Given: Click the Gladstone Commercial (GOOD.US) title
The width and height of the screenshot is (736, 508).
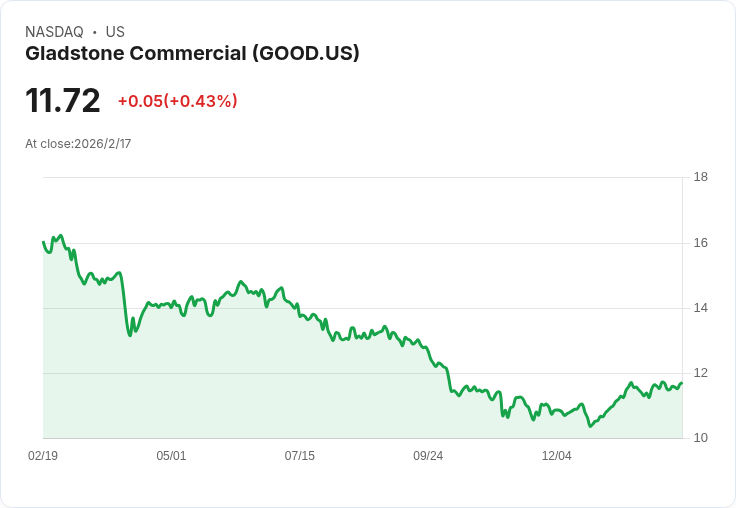Looking at the screenshot, I should coord(192,54).
